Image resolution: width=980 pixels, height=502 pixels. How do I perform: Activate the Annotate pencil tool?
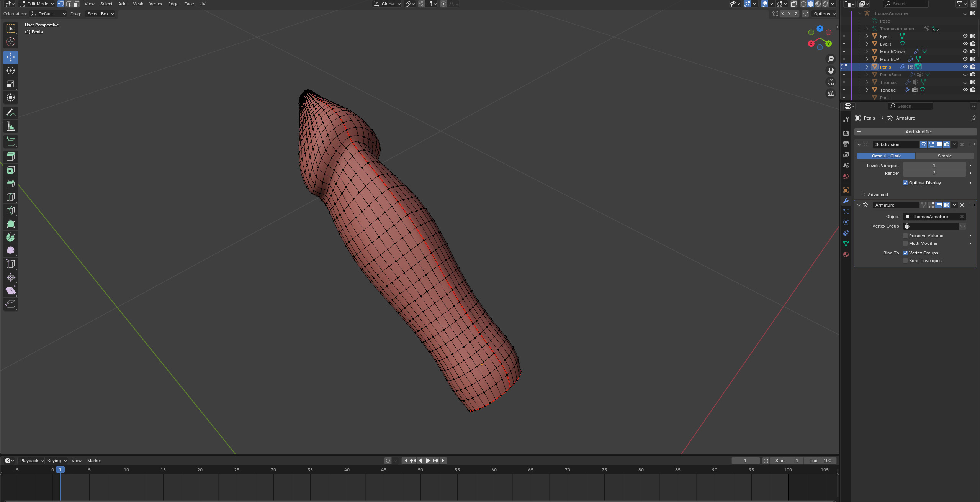(11, 113)
